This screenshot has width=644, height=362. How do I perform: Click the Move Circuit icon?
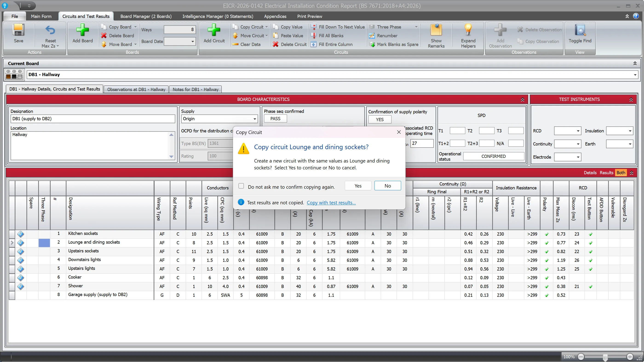point(235,35)
